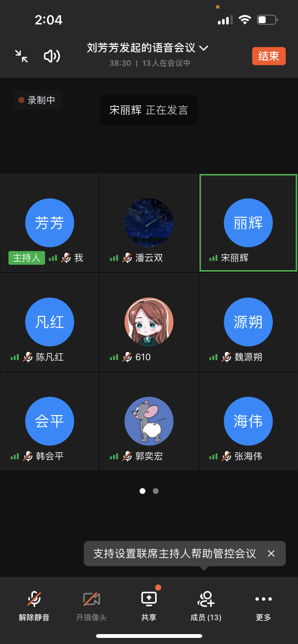Select the 宋丽辉 participant tile
Screen dimensions: 298x644
point(248,223)
